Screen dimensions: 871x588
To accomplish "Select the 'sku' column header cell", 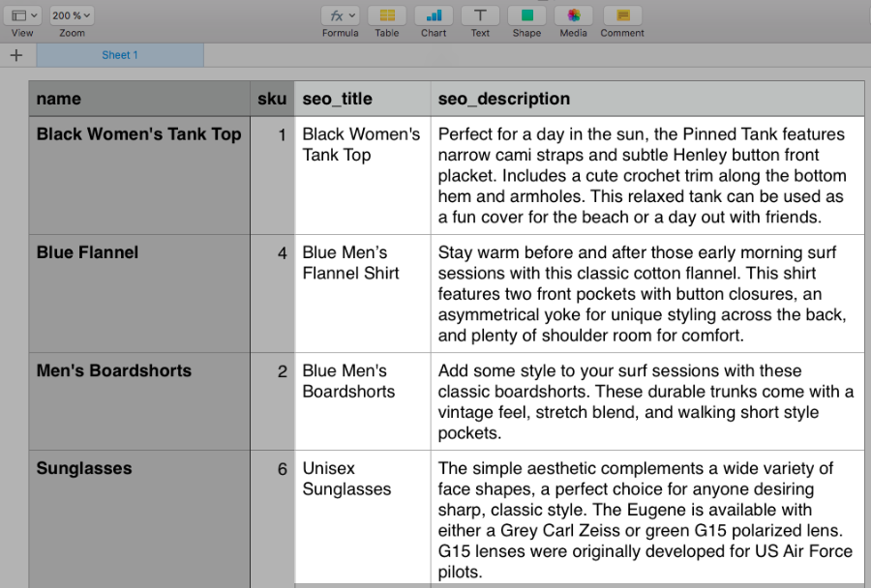I will [272, 99].
